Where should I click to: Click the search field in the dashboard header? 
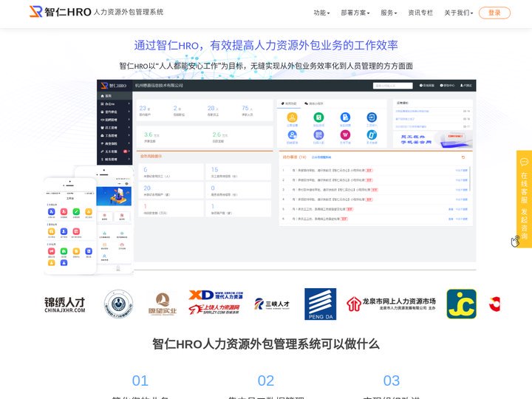pos(392,86)
